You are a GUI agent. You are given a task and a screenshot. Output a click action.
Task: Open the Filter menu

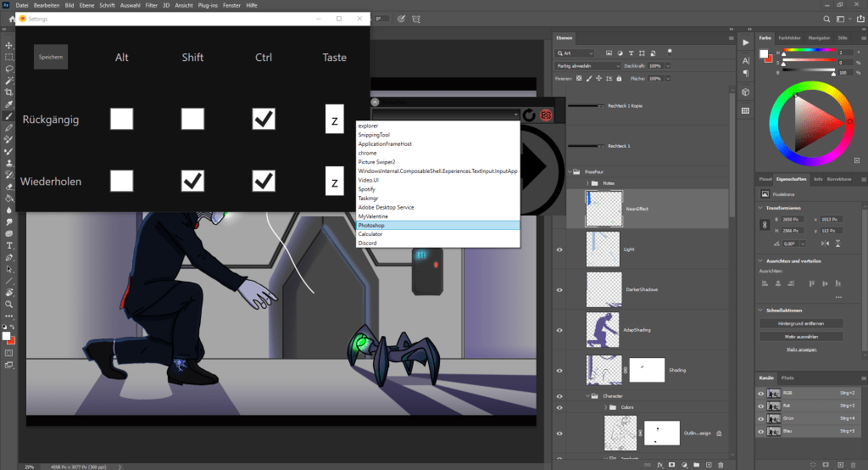[x=153, y=5]
